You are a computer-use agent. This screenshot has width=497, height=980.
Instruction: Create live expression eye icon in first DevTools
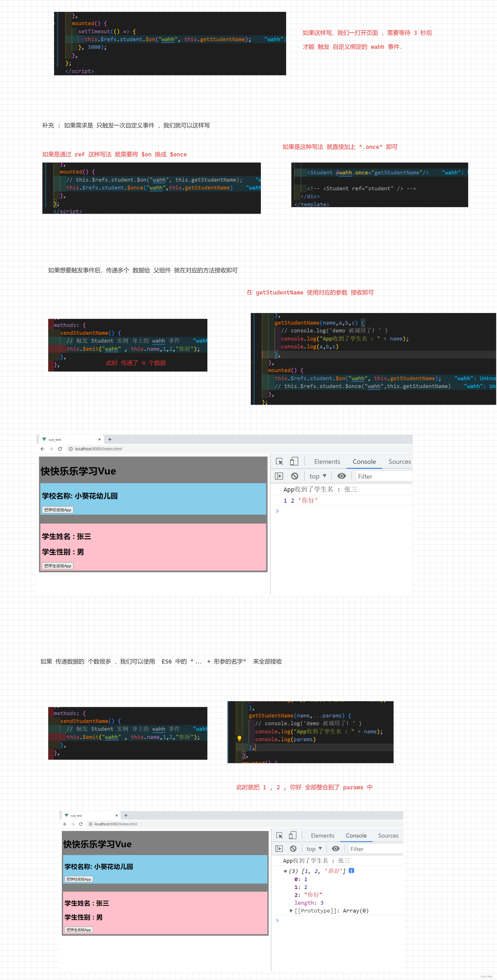click(342, 476)
